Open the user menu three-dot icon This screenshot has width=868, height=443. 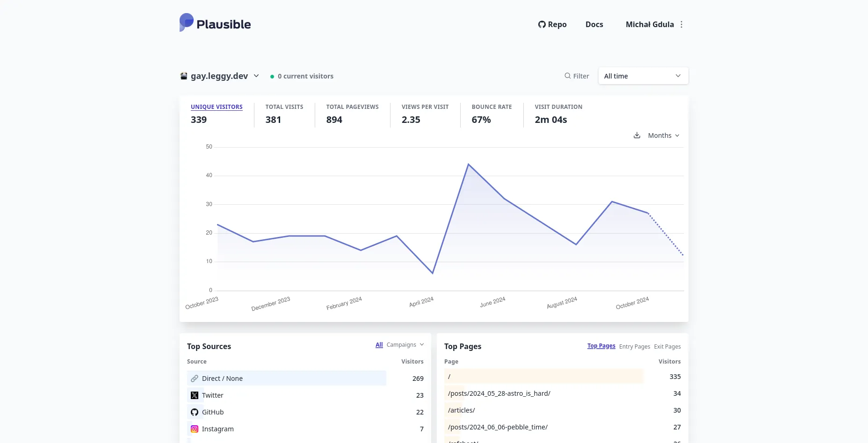pos(681,24)
